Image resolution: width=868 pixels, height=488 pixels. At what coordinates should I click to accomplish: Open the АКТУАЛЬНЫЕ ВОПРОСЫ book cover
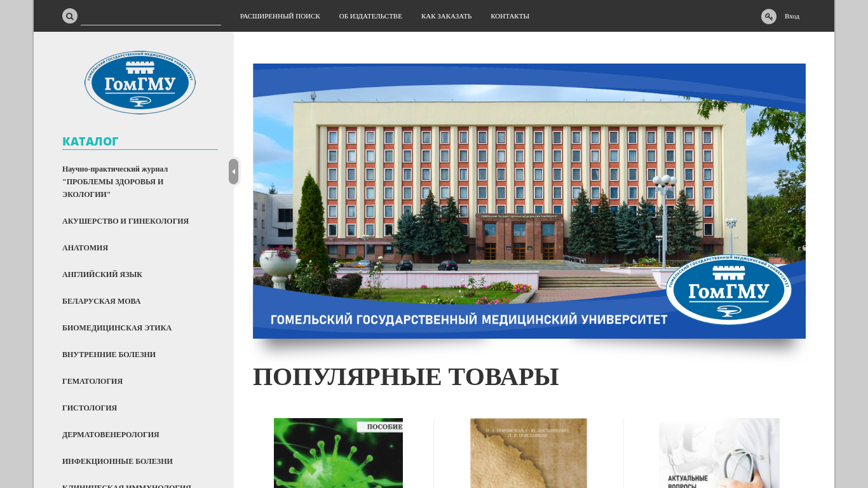(719, 453)
